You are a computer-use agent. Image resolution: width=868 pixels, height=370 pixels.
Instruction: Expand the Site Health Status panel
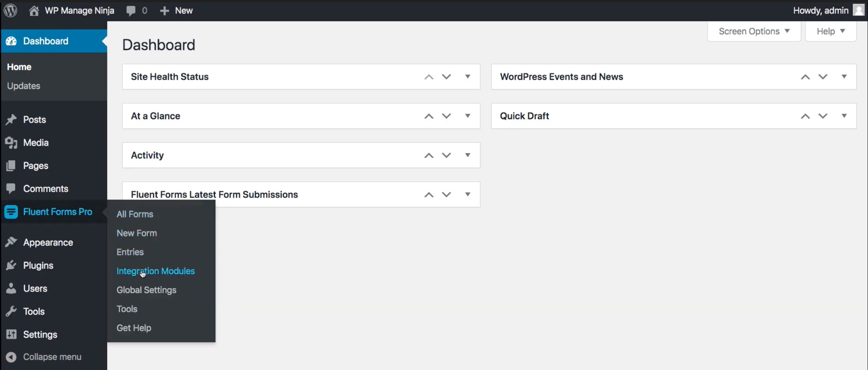(468, 77)
